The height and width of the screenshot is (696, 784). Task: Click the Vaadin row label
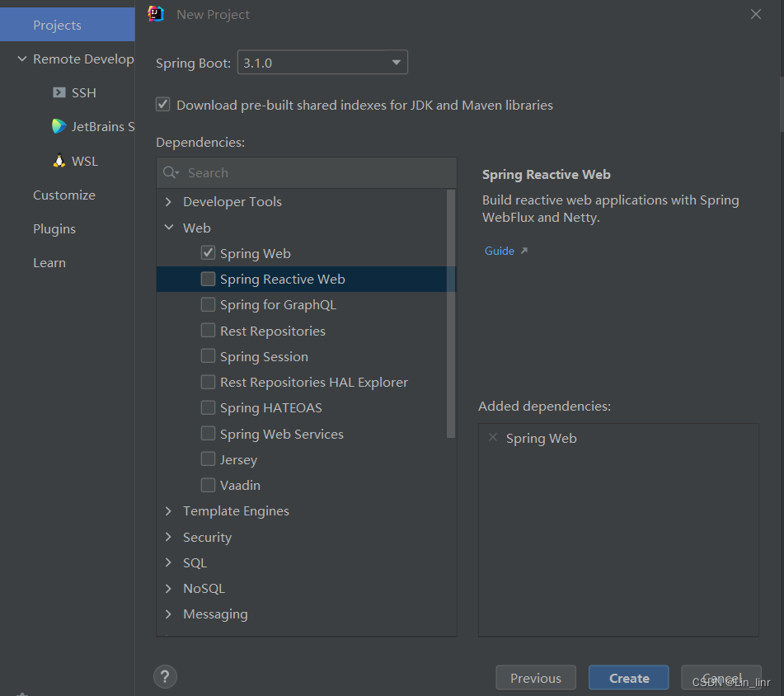tap(240, 485)
